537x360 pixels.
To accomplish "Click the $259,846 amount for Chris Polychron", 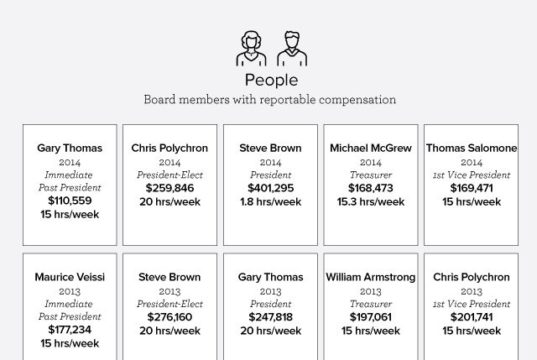I will [x=170, y=188].
